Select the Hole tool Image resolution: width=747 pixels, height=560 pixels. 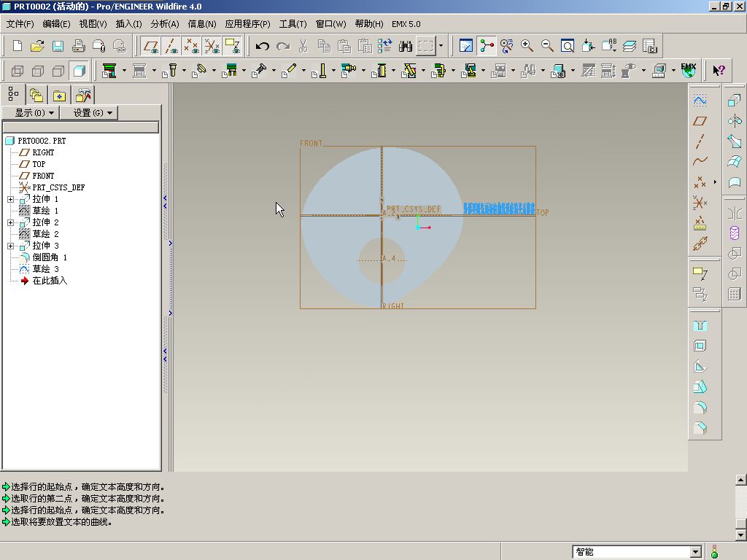tap(700, 325)
